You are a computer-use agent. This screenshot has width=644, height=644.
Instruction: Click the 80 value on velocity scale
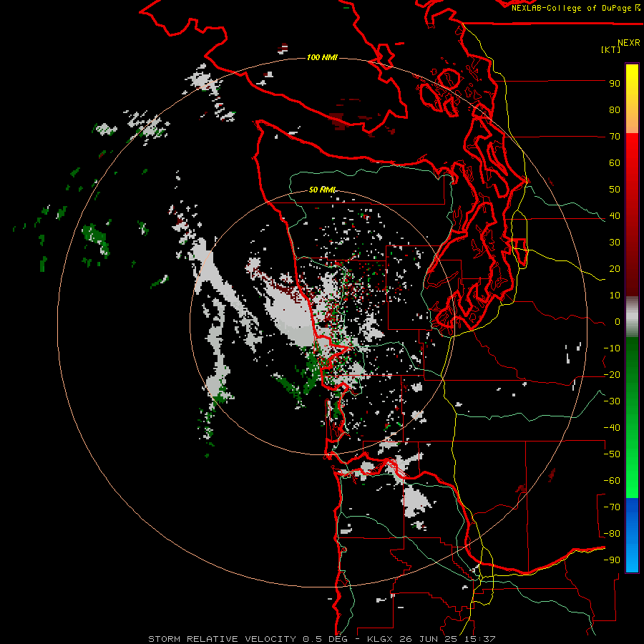click(615, 110)
